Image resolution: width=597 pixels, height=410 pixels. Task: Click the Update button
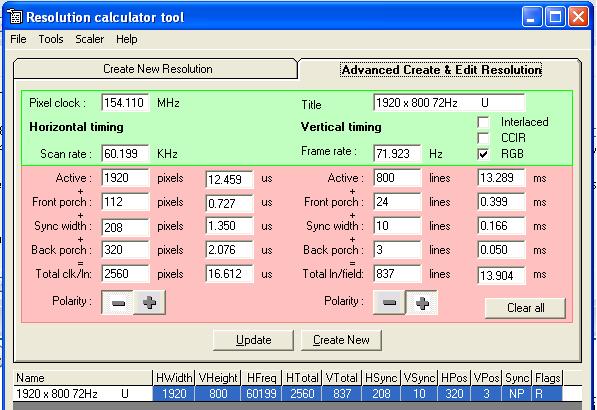[254, 340]
